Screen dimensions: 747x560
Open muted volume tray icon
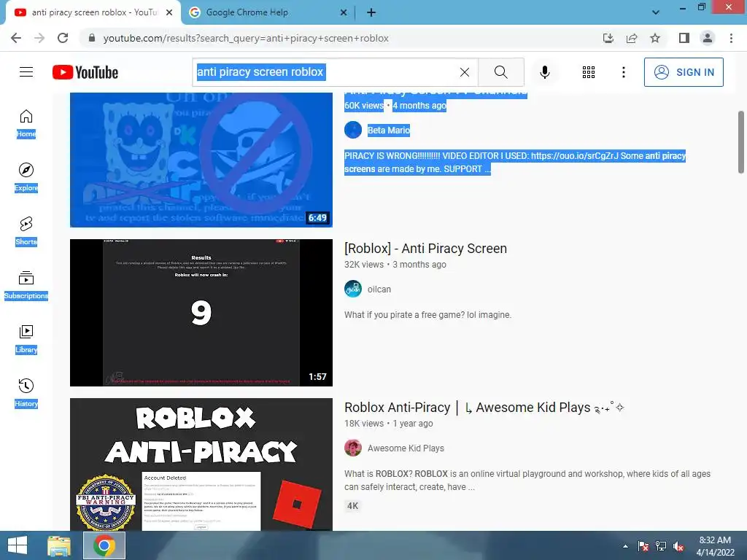tap(678, 546)
